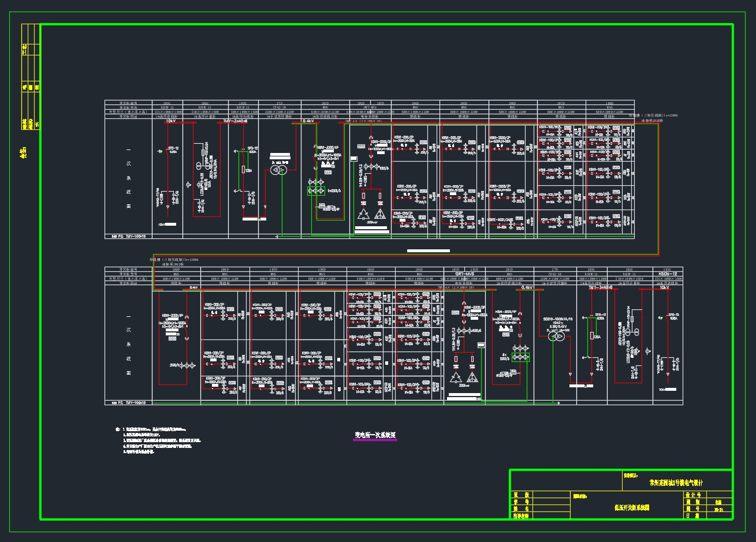Select the voltage transformer symbol in upper metering cabinet
Screen dimensions: 756x542
click(x=199, y=166)
